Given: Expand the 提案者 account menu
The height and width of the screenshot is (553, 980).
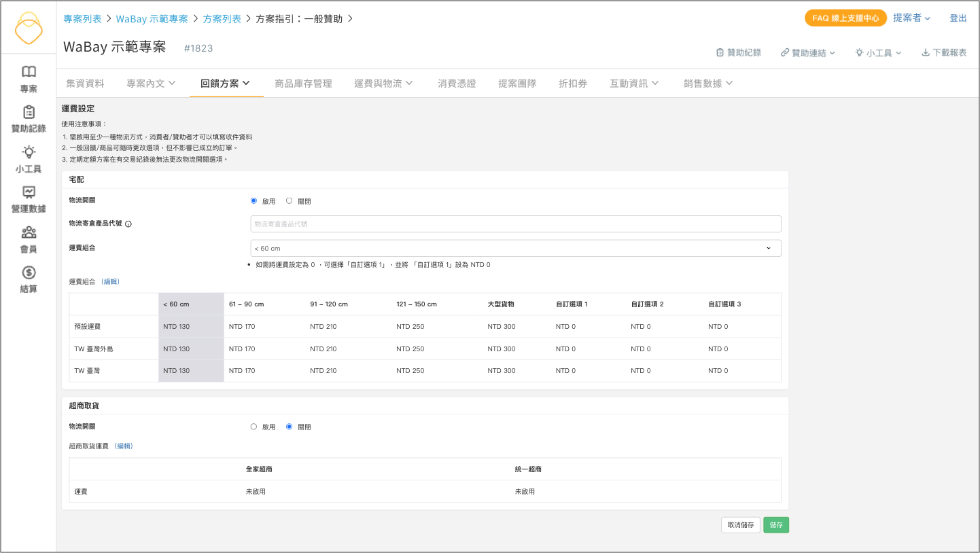Looking at the screenshot, I should pyautogui.click(x=911, y=18).
